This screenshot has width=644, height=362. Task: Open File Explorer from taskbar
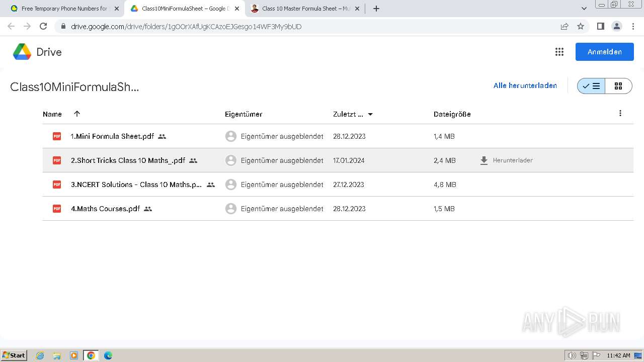coord(57,355)
